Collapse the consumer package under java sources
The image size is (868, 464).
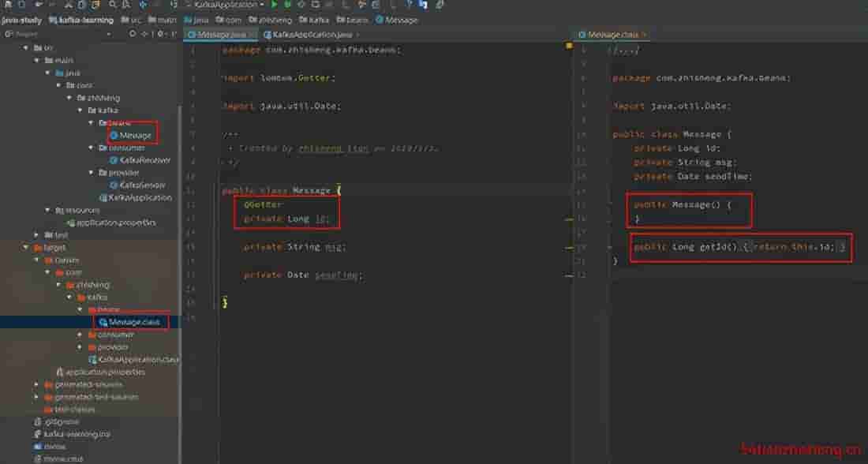[x=92, y=148]
